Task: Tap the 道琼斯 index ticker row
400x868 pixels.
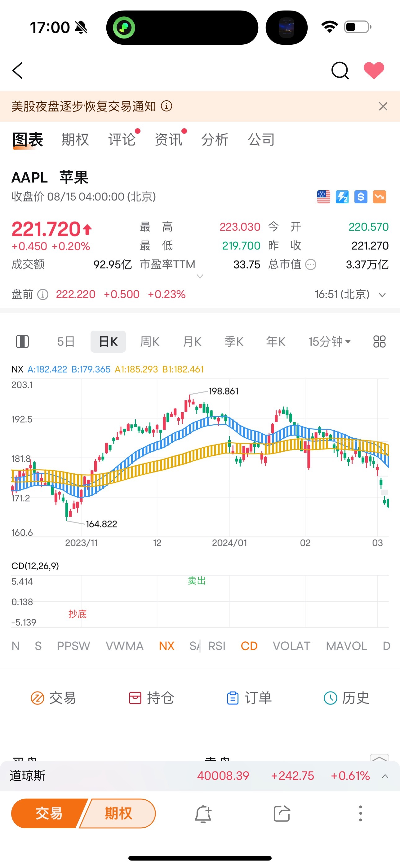Action: (200, 776)
